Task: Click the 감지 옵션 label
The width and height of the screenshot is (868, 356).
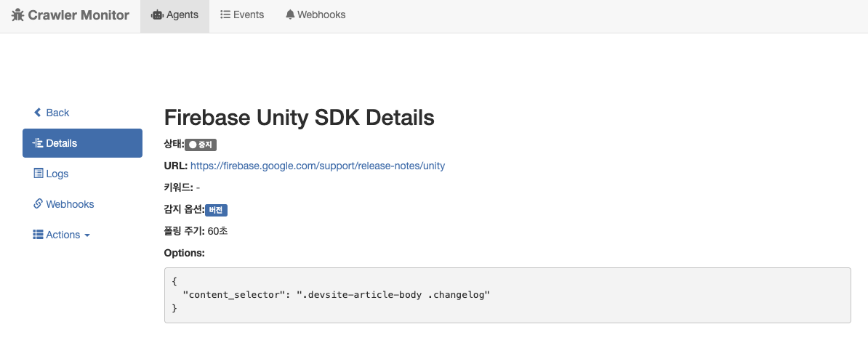Action: [185, 210]
